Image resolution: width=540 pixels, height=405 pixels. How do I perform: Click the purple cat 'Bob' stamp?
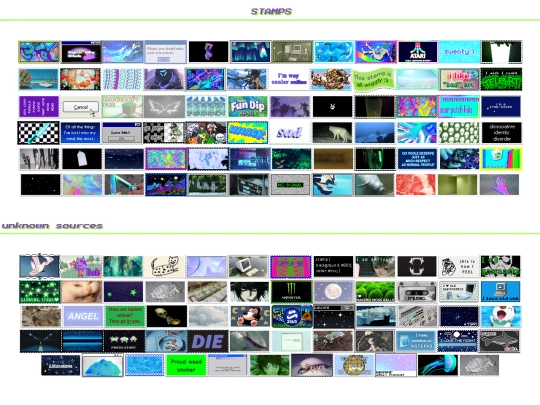click(x=81, y=266)
